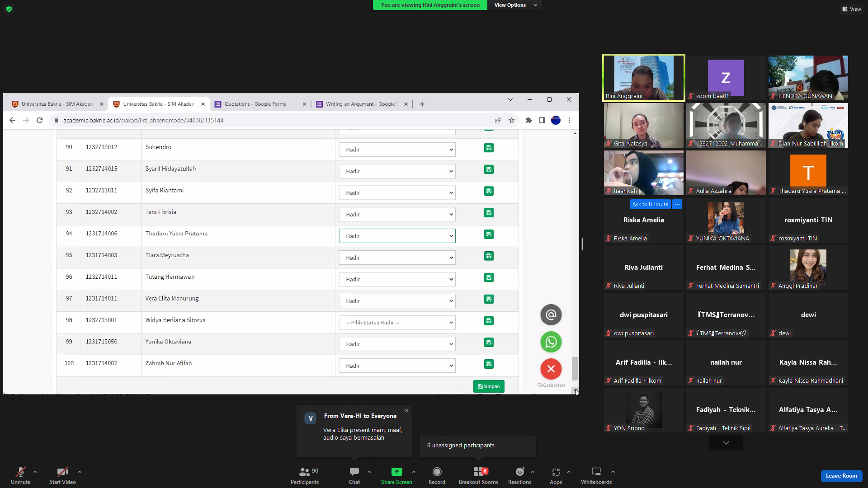The width and height of the screenshot is (868, 488).
Task: Open Pilih Status Hadir dropdown for Widya
Action: point(397,323)
